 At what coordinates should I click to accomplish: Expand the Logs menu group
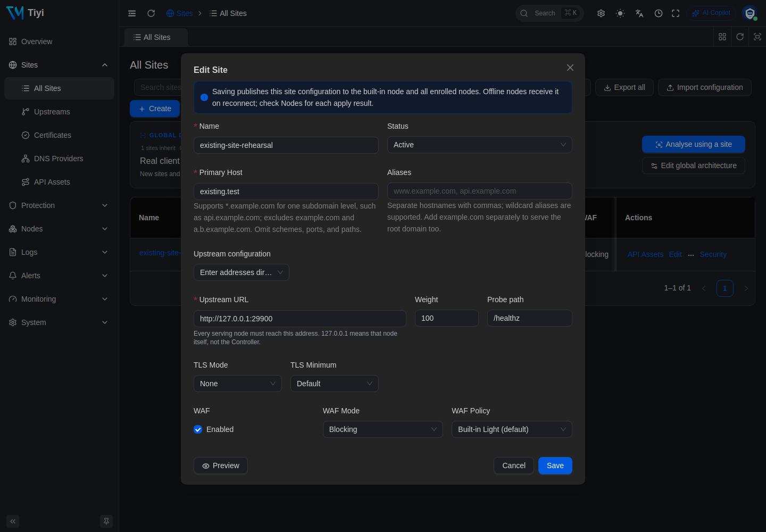point(59,252)
